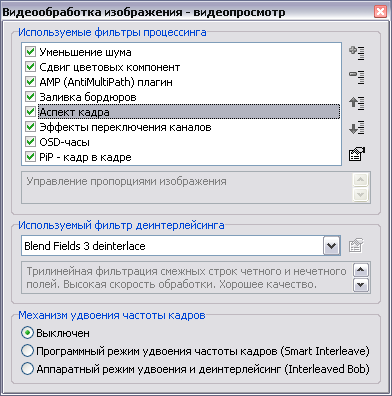Disable the OSD-часы checkbox
Image resolution: width=392 pixels, height=396 pixels.
[x=30, y=142]
